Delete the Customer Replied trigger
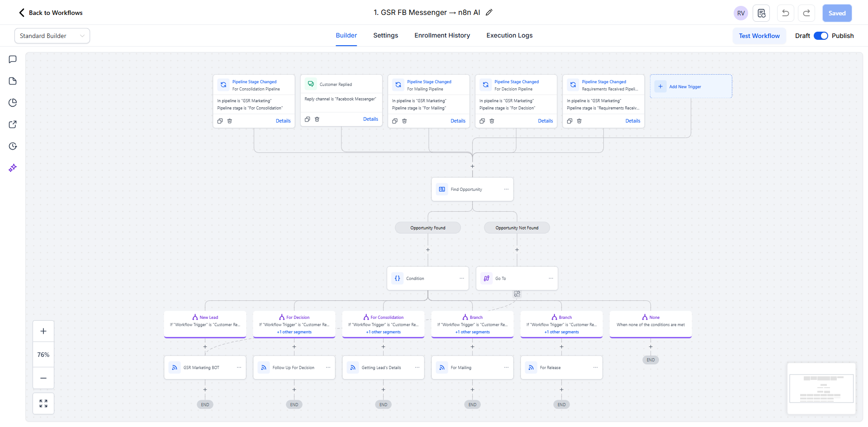 (317, 119)
